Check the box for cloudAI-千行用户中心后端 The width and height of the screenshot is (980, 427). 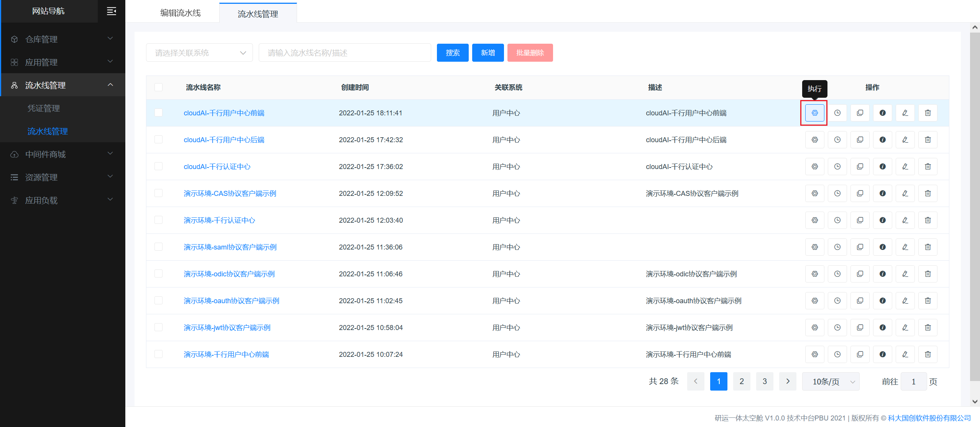tap(158, 139)
